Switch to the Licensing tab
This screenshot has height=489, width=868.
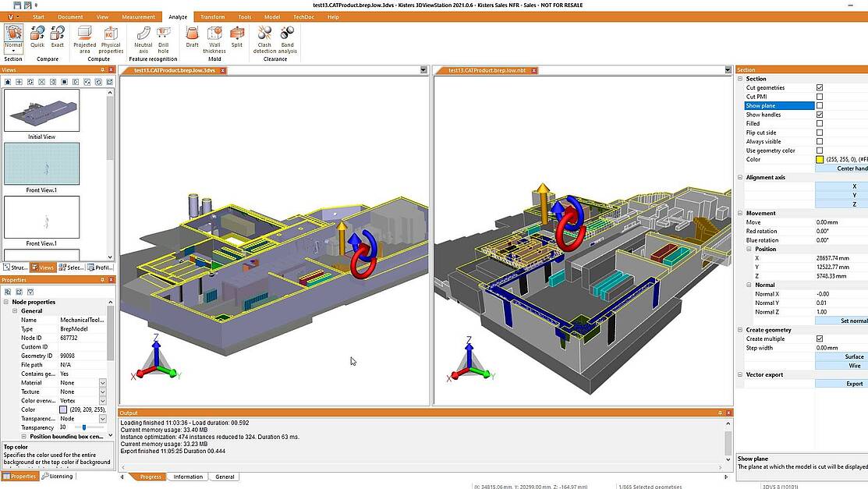[57, 476]
